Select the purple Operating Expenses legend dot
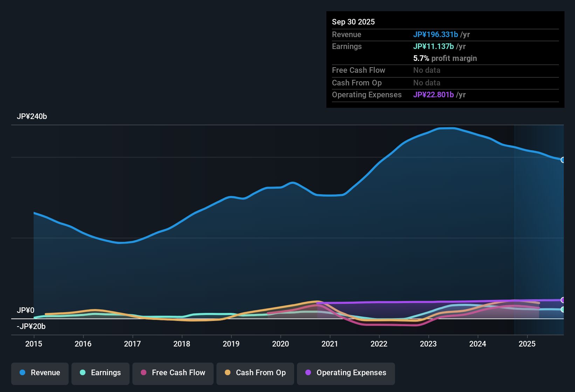Screen dimensions: 575x392 (308, 373)
